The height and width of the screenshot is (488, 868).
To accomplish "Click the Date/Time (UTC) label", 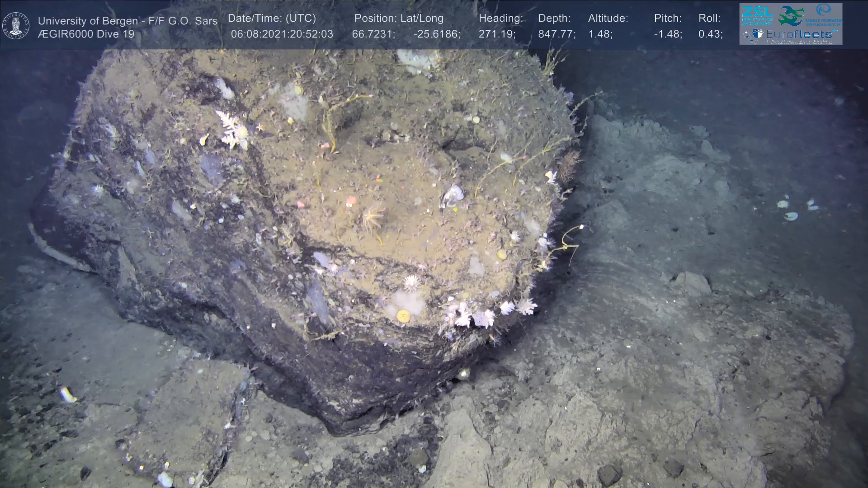I will 272,19.
